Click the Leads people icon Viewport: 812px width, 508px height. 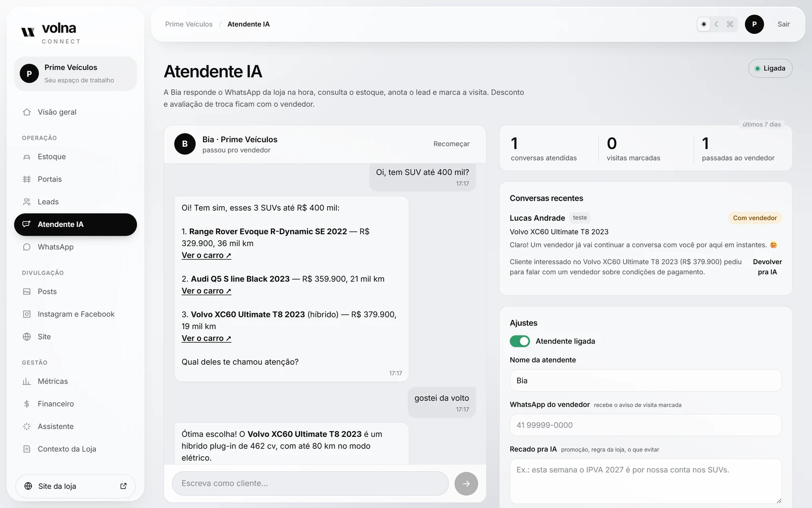(27, 202)
